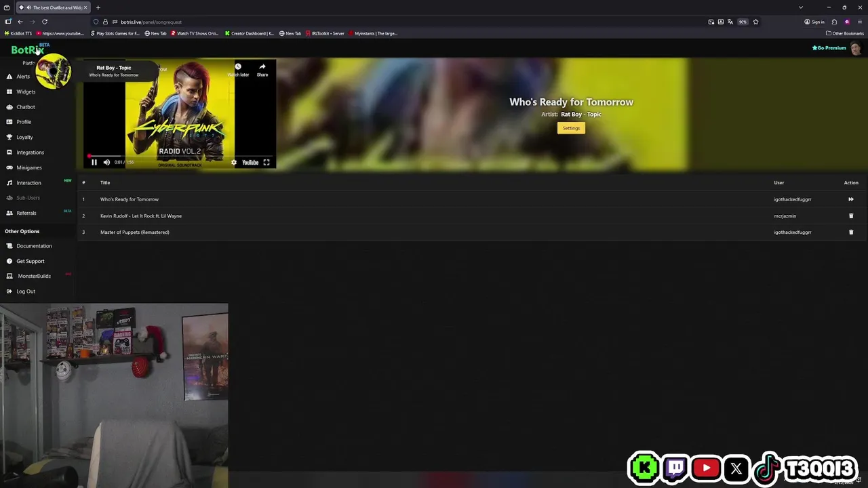Click the Firefox Sign in button

814,22
